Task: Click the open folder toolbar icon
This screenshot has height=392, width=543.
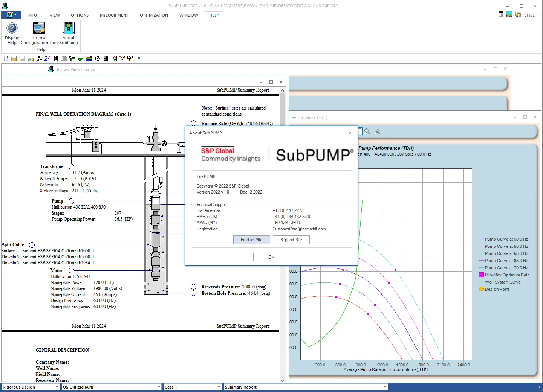Action: tap(14, 59)
